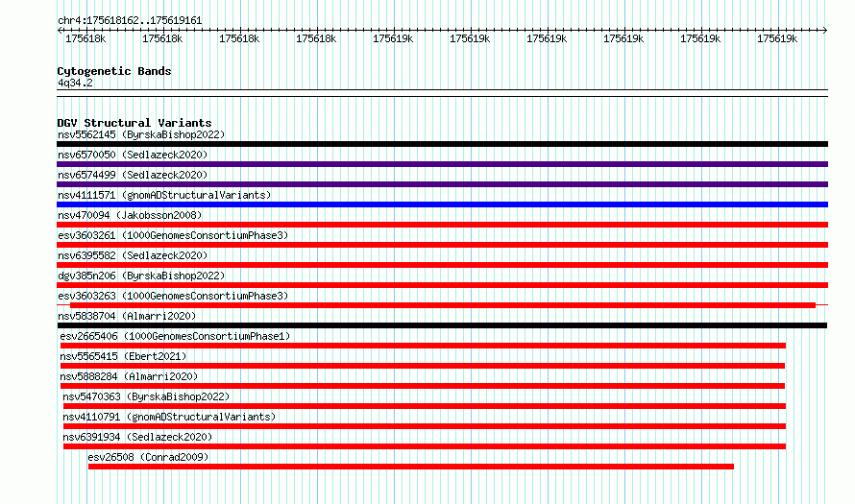Viewport: 855px width, 504px height.
Task: Open nsv5470363 (ByrskaBishop2022) label
Action: click(x=146, y=396)
